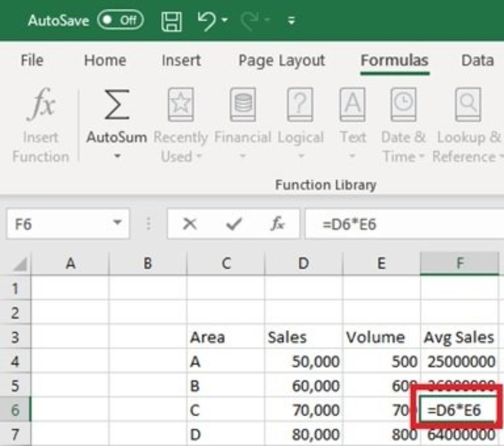Click the Redo arrow icon
This screenshot has height=446, width=504.
tap(249, 21)
